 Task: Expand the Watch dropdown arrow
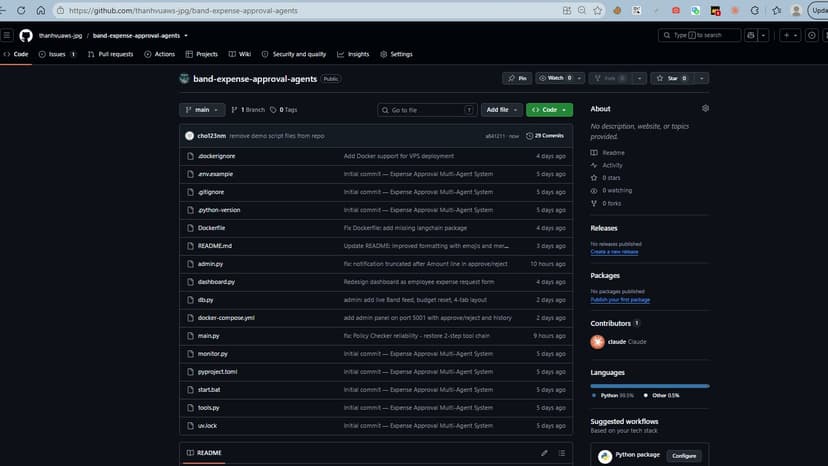(579, 78)
